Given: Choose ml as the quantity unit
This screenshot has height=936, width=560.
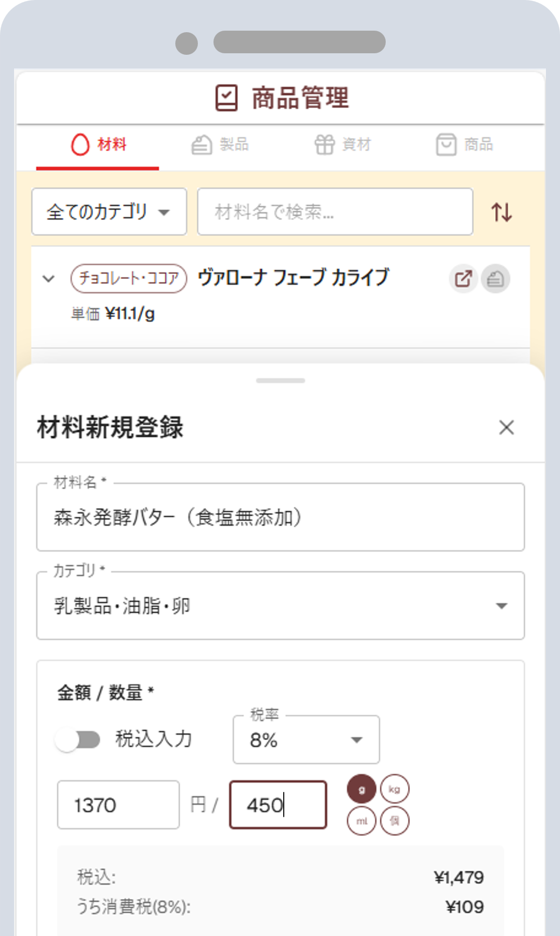Looking at the screenshot, I should (x=361, y=820).
